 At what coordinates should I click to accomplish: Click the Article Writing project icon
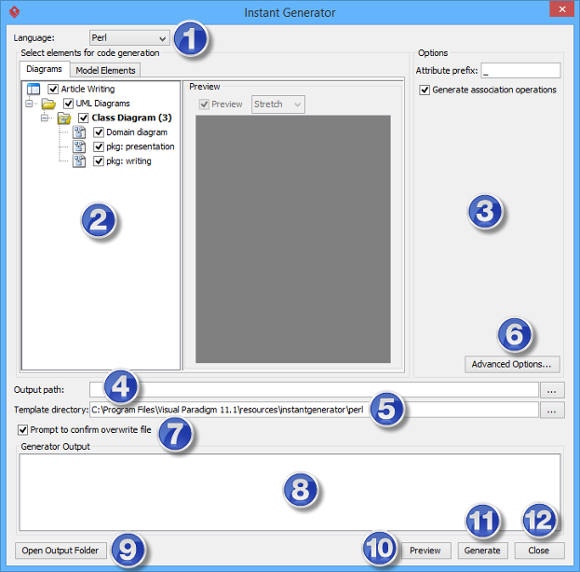click(x=33, y=89)
